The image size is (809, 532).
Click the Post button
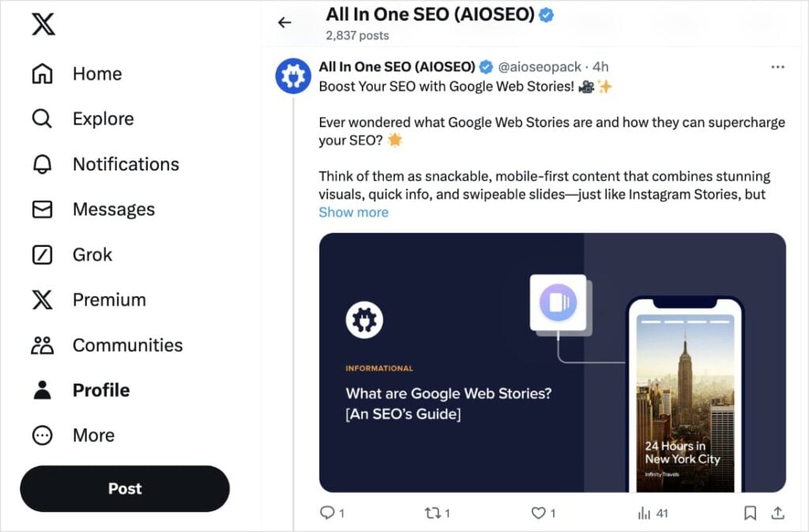click(x=124, y=489)
